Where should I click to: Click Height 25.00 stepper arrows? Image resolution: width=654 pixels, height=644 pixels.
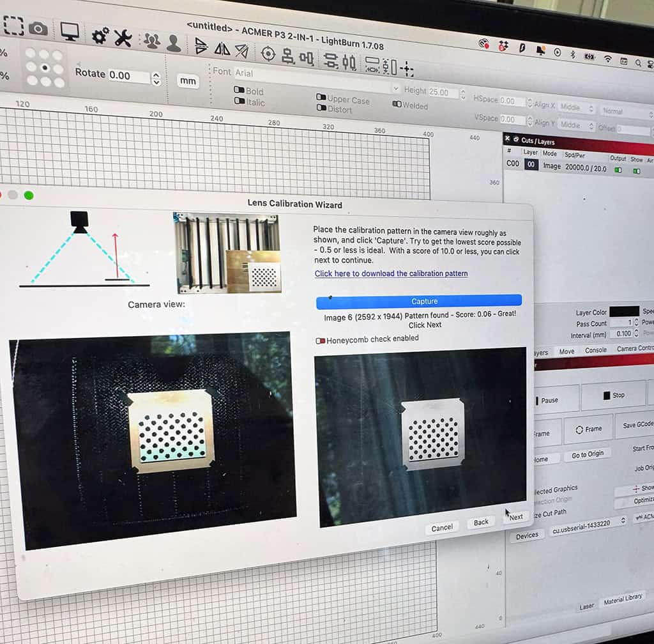[x=463, y=94]
